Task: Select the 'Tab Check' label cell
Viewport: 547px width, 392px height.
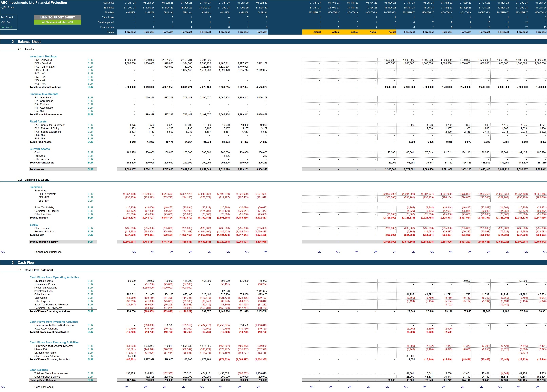Action: pyautogui.click(x=7, y=17)
